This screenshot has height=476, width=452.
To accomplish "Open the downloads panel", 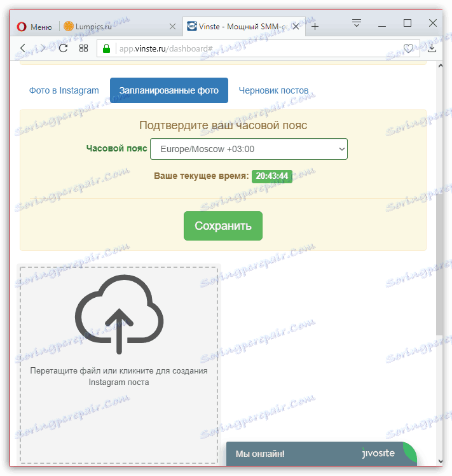I will (432, 48).
